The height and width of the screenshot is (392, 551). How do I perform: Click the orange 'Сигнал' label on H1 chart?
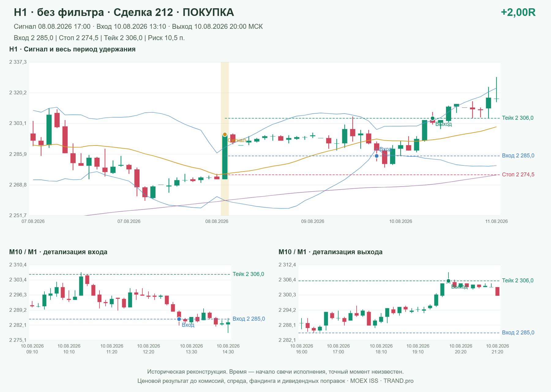tap(237, 140)
